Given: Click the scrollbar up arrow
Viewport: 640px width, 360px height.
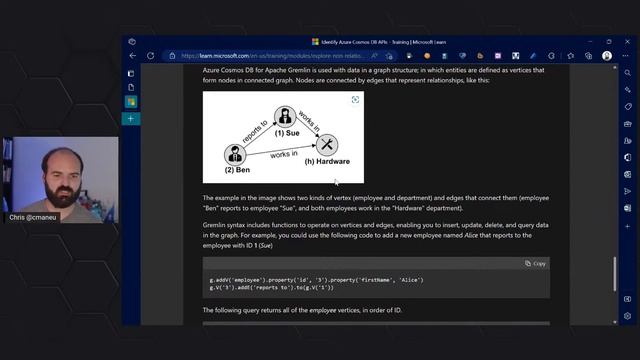Looking at the screenshot, I should point(615,67).
